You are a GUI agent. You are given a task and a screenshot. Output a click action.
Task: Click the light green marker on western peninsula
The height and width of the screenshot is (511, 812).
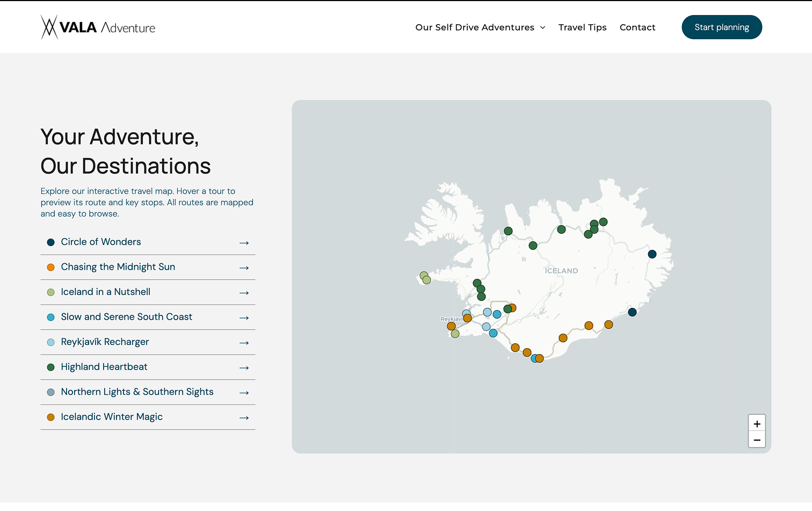[426, 280]
